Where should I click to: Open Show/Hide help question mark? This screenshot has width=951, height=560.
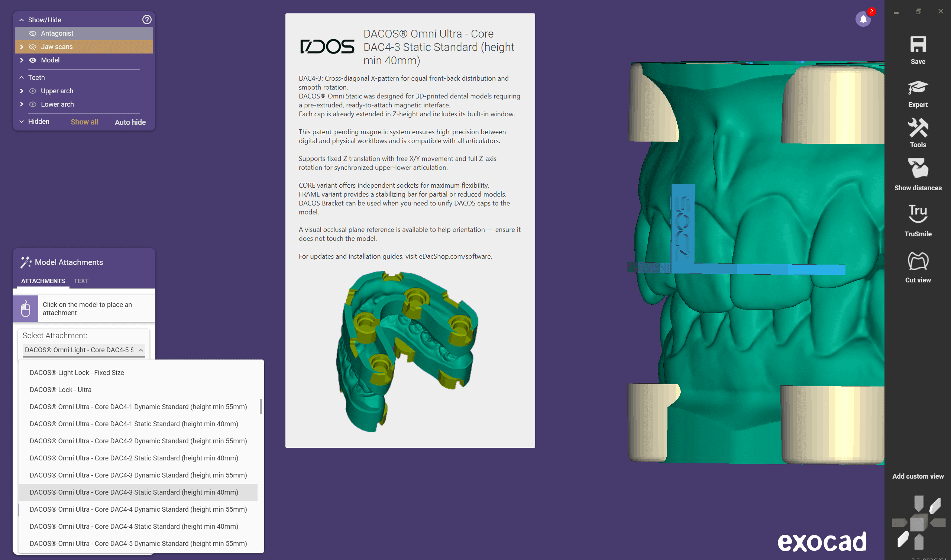pos(147,20)
